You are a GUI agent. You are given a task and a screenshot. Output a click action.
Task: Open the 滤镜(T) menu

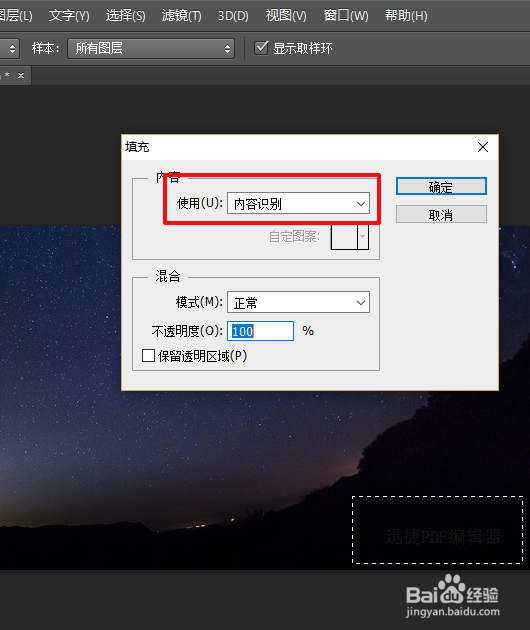click(181, 16)
